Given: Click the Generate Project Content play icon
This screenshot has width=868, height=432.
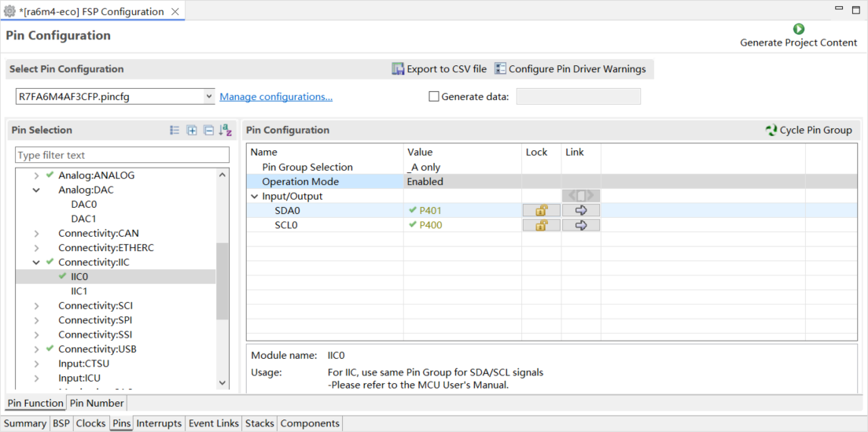Looking at the screenshot, I should (x=799, y=29).
